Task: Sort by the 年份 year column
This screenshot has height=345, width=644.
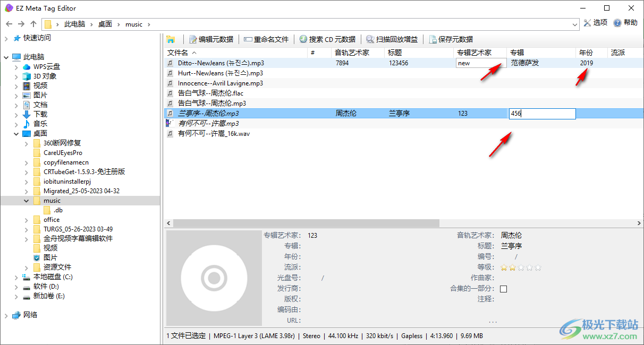Action: pyautogui.click(x=587, y=52)
